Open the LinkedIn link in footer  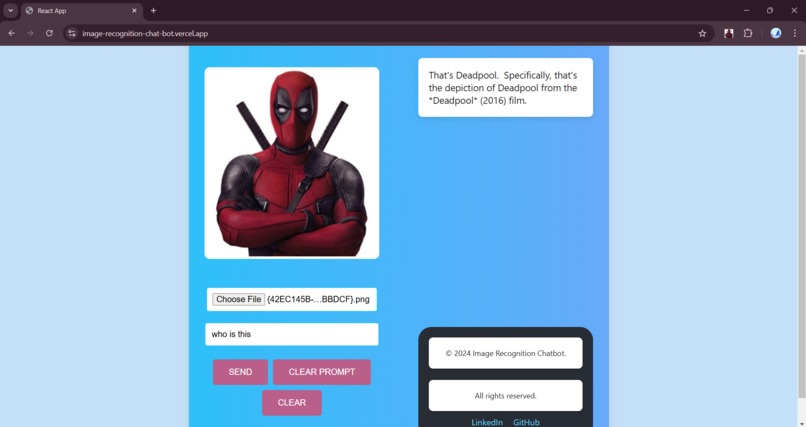click(487, 422)
